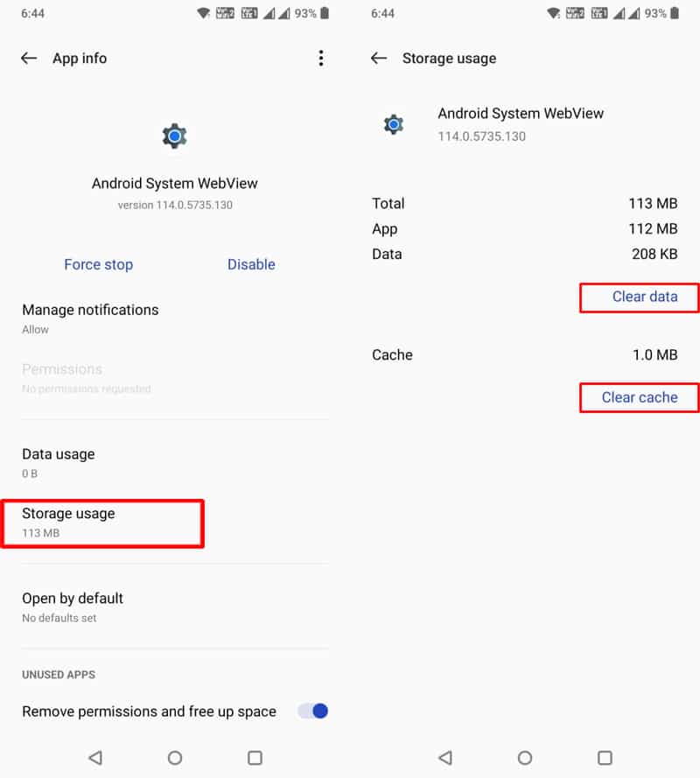
Task: Tap the Force stop button
Action: coord(99,264)
